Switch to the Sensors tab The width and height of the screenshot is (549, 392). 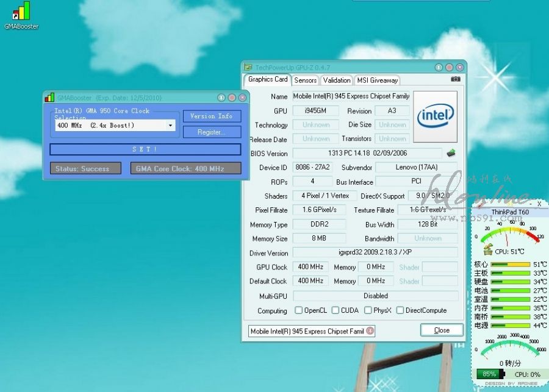pos(305,80)
